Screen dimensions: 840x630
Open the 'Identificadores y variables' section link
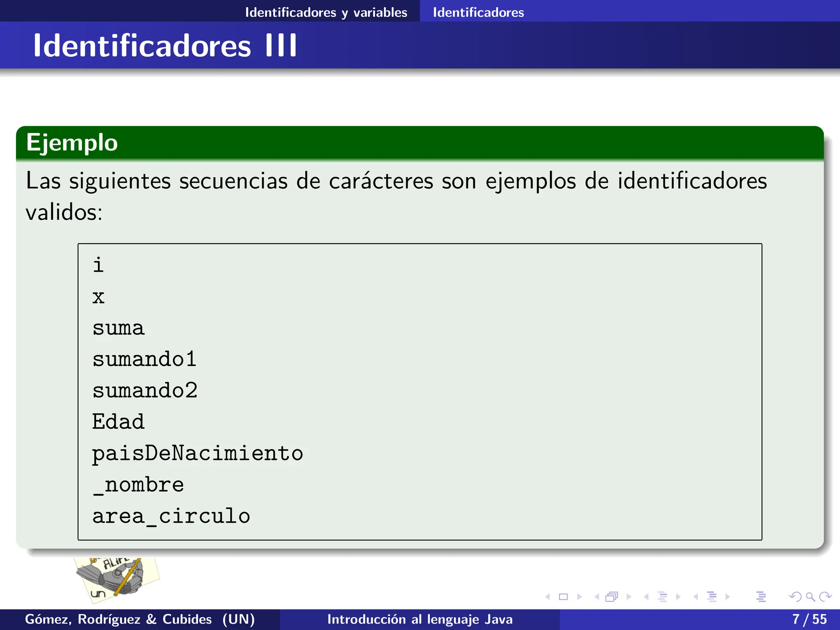(x=326, y=12)
